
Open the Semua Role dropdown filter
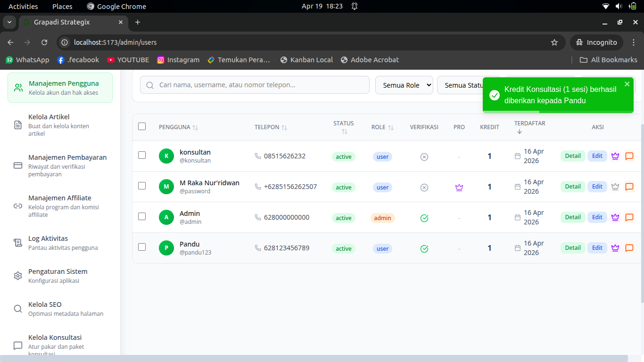click(x=404, y=85)
